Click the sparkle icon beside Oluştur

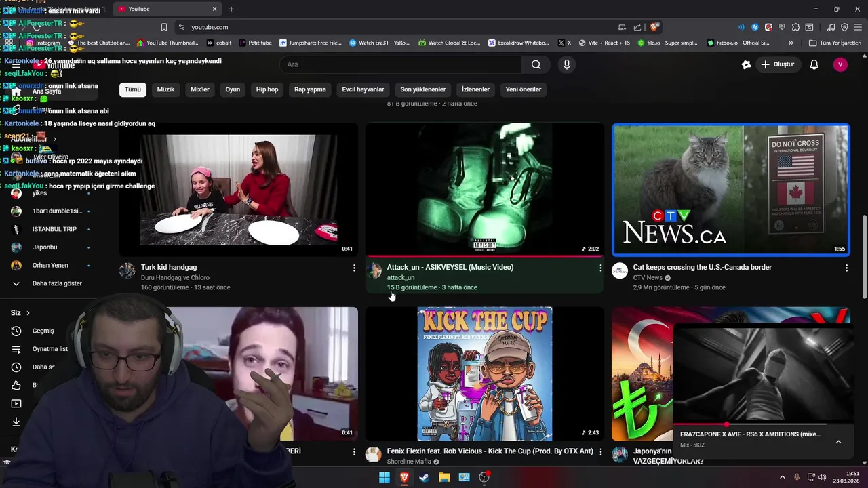747,64
